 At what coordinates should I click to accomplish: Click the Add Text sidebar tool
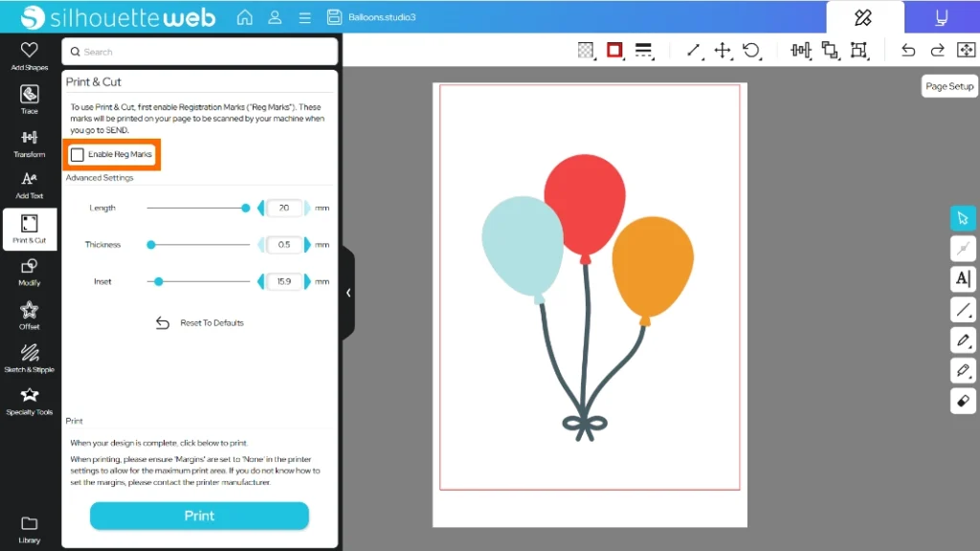click(29, 184)
